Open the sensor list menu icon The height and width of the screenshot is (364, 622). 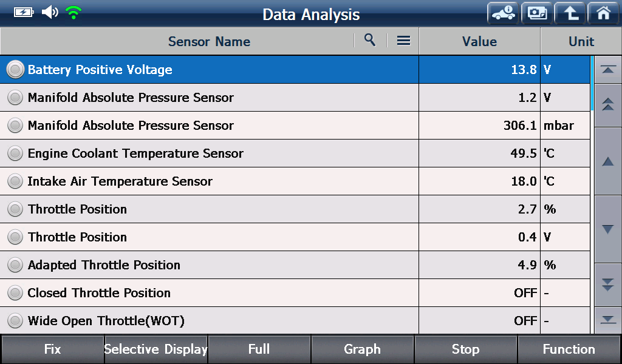403,41
